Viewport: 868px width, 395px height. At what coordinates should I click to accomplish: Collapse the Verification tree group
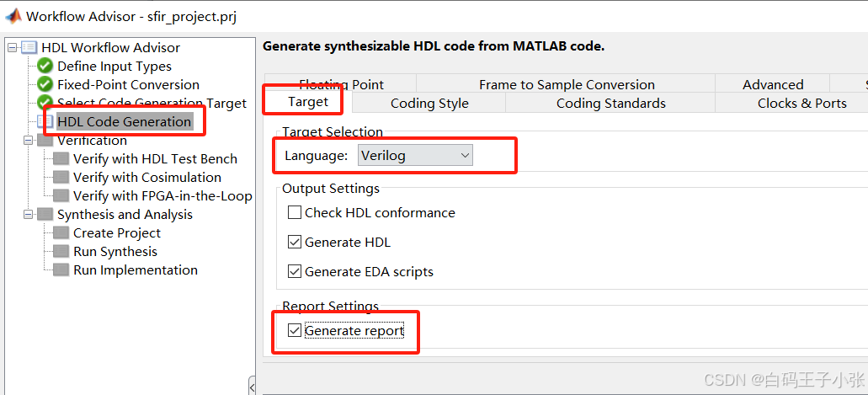pyautogui.click(x=29, y=141)
